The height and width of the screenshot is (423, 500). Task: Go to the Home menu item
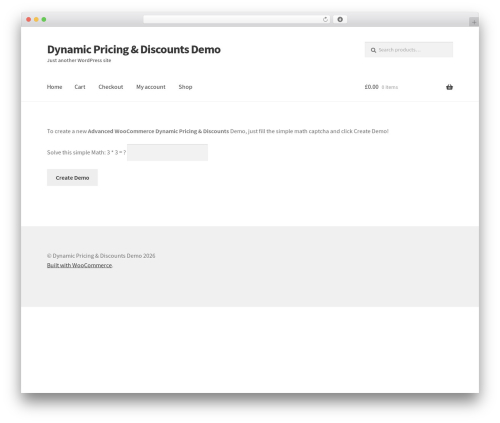pos(54,87)
